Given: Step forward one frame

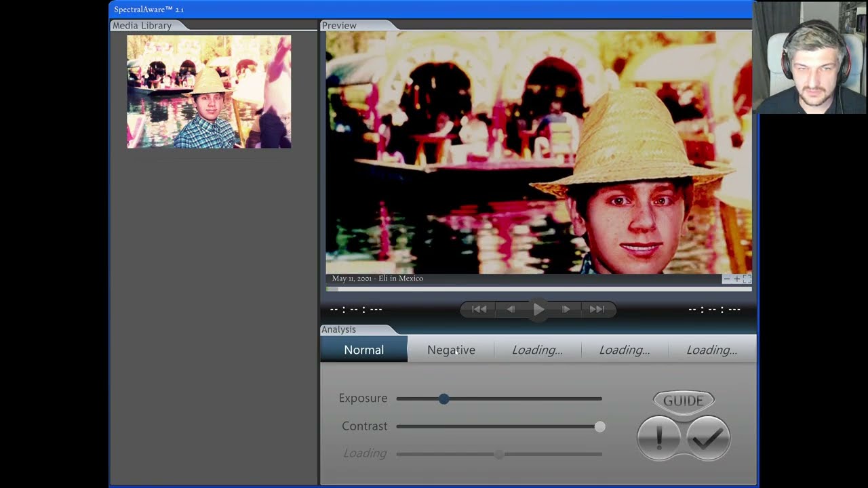Looking at the screenshot, I should tap(566, 309).
